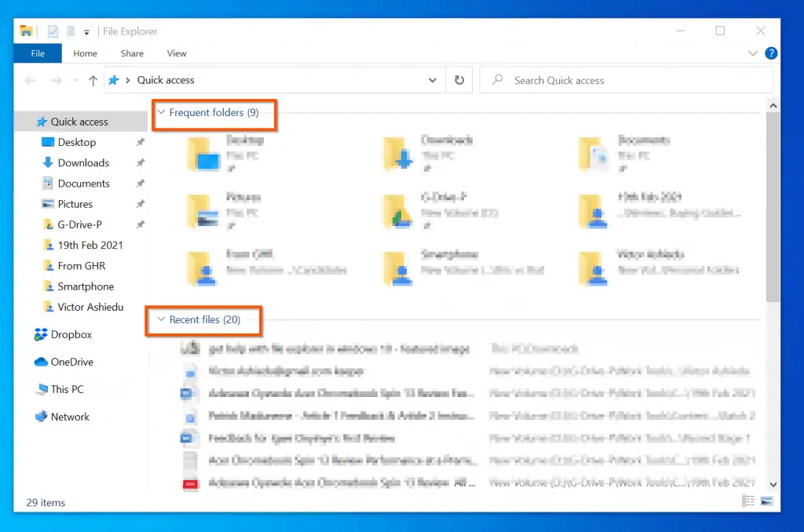Select the Downloads folder tile icon
804x532 pixels.
point(398,154)
